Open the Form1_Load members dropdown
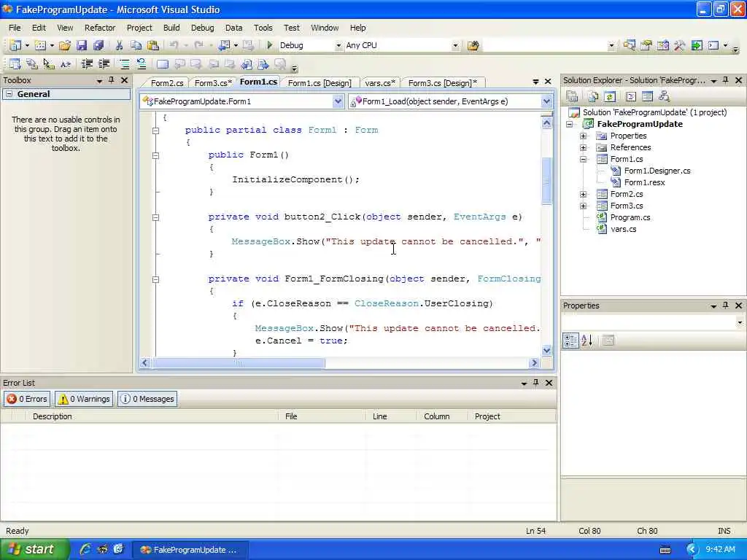This screenshot has height=560, width=747. tap(546, 101)
